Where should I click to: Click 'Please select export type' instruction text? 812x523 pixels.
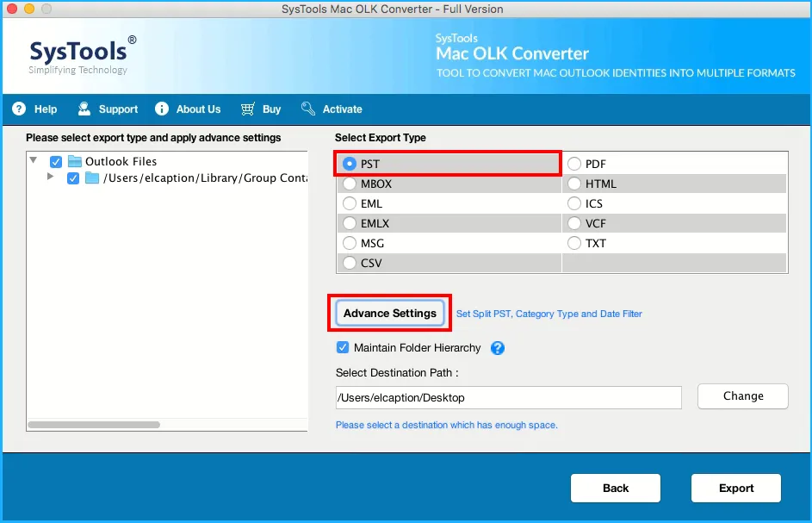coord(153,137)
